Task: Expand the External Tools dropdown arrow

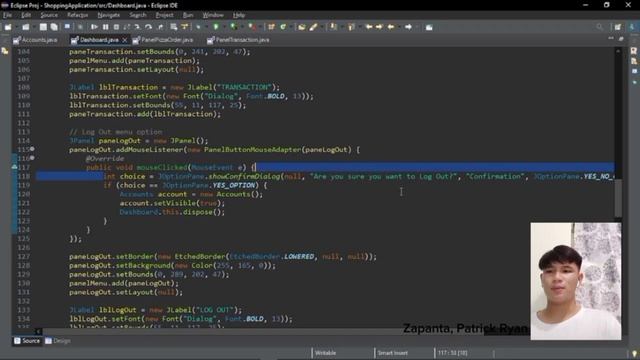Action: click(x=260, y=27)
